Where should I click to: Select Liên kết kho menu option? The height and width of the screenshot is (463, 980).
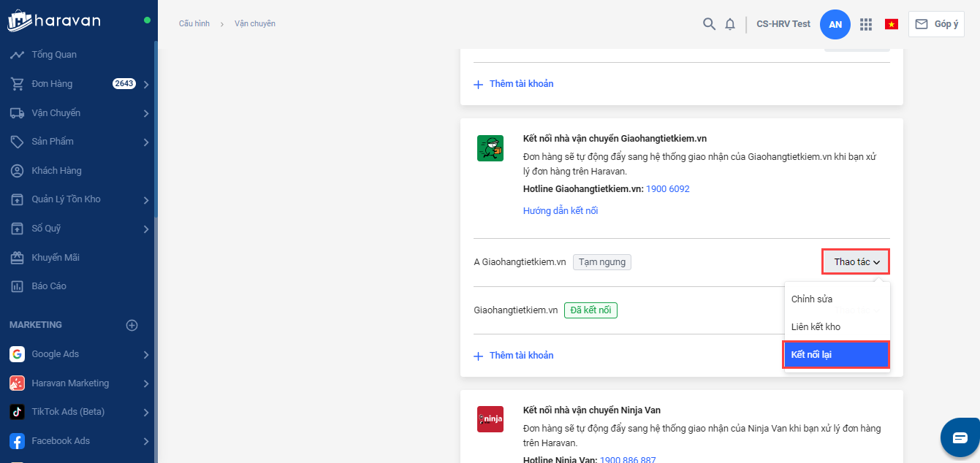[816, 327]
